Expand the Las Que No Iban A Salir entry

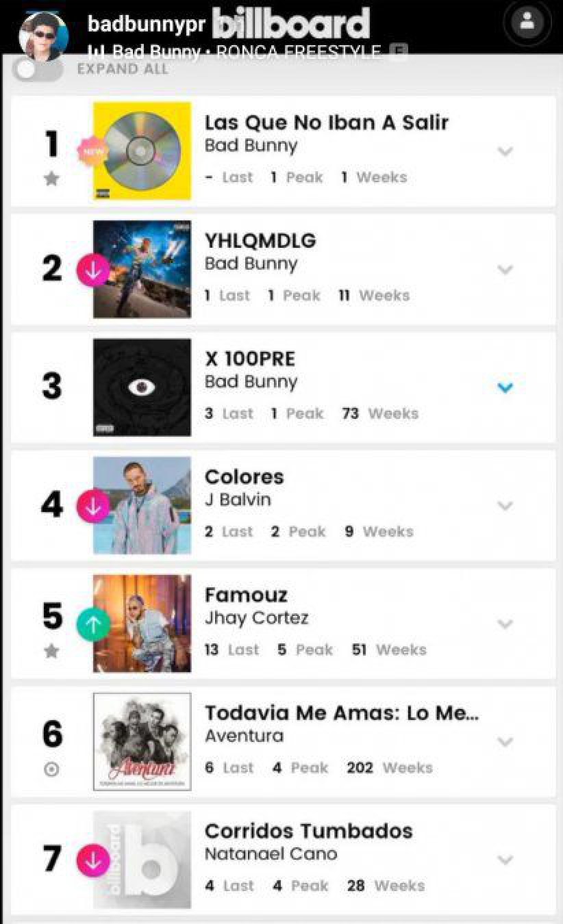tap(505, 151)
